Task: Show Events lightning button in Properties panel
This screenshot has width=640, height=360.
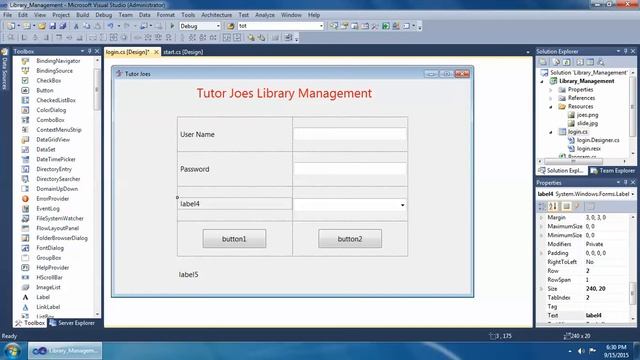Action: [577, 207]
